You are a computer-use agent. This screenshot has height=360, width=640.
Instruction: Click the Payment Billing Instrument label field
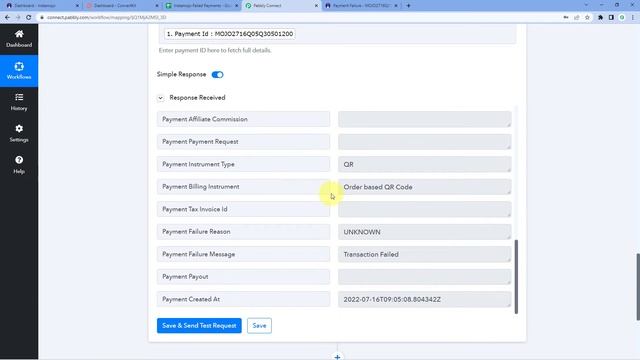point(243,187)
